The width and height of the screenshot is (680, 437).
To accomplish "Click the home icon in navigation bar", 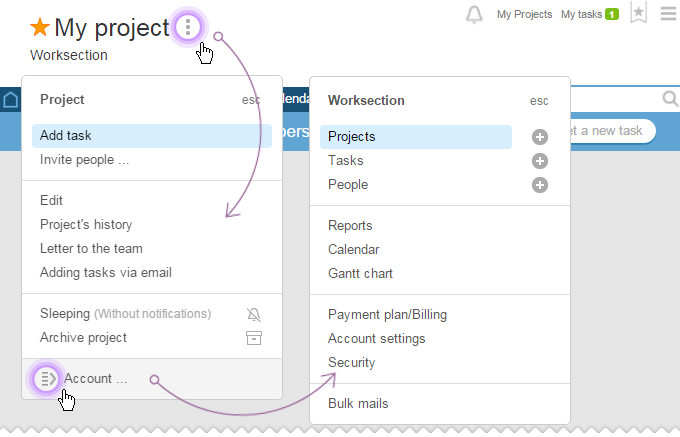I will coord(10,100).
